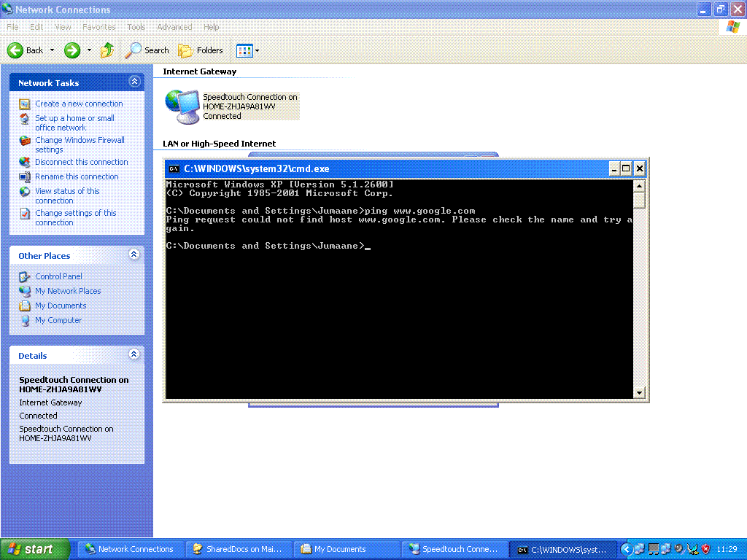Collapse the Network Tasks panel
This screenshot has width=747, height=560.
point(134,82)
